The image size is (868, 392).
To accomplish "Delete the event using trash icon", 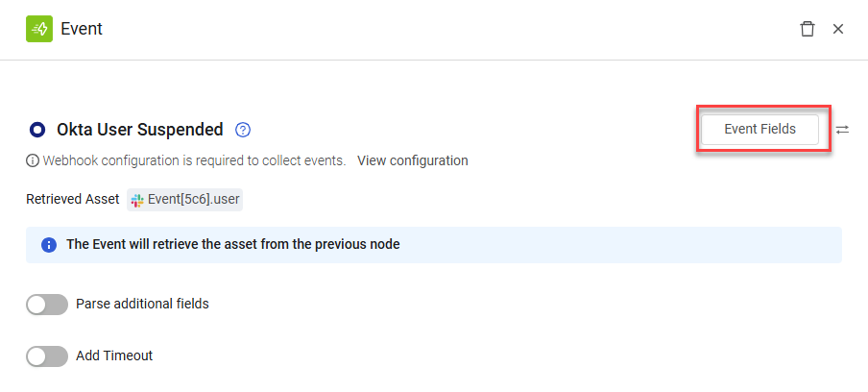I will (x=808, y=29).
